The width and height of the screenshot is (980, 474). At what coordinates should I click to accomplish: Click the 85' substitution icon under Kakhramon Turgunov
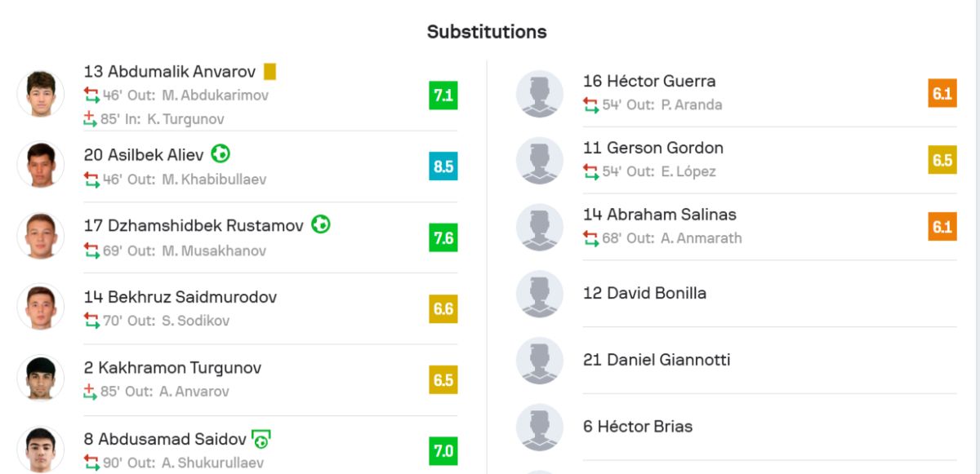tap(91, 392)
